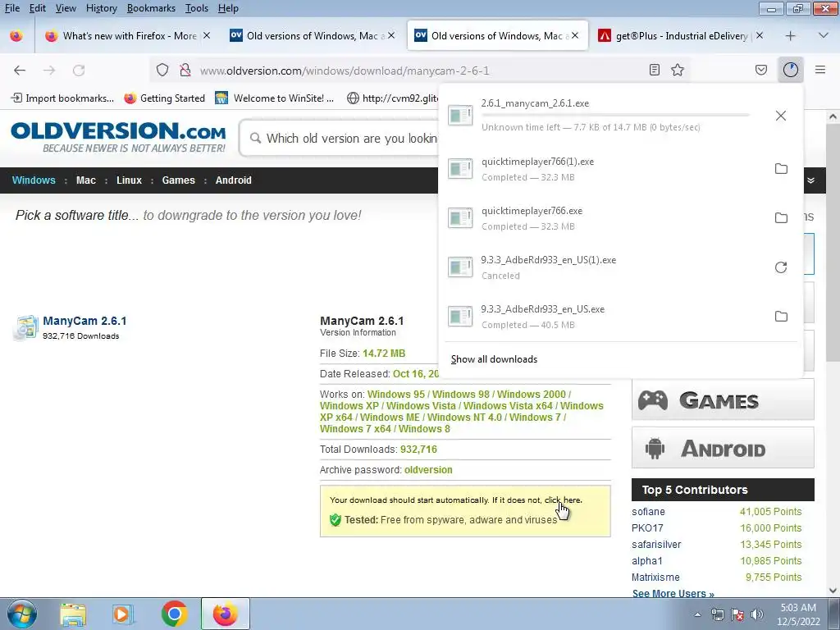Close the What's new with Firefox tab
This screenshot has width=840, height=630.
pyautogui.click(x=207, y=36)
